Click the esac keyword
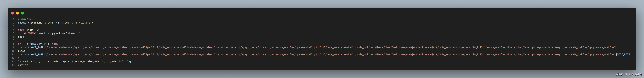 [21, 37]
